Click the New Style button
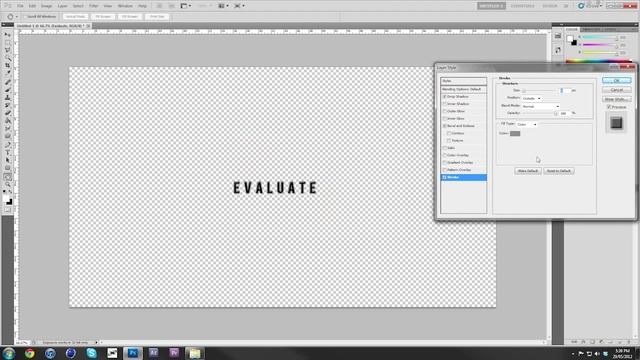The width and height of the screenshot is (640, 360). coord(616,99)
